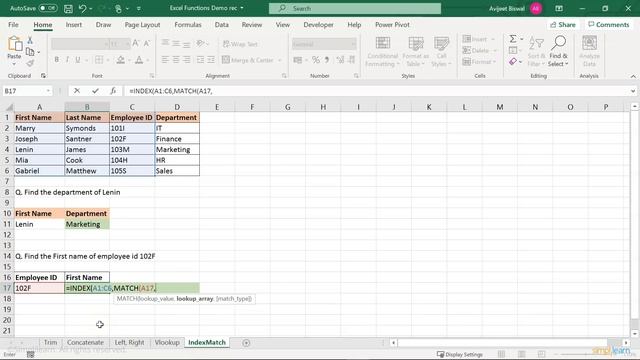The height and width of the screenshot is (360, 640).
Task: Click the Decrease Font Size icon
Action: [x=147, y=43]
